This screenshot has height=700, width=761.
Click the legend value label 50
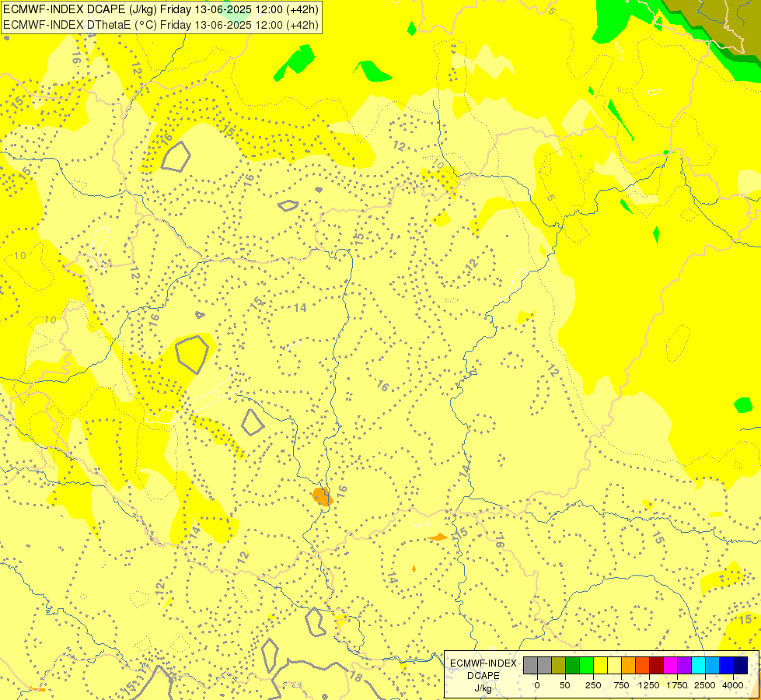click(565, 685)
